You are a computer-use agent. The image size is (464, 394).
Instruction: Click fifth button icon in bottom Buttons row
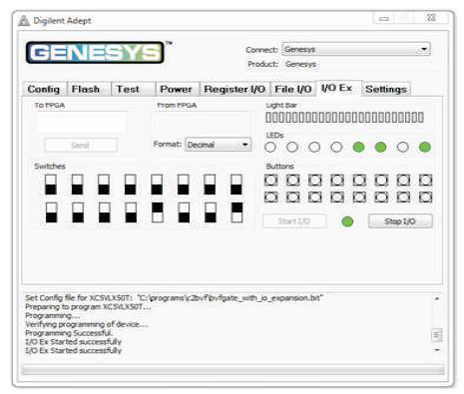pyautogui.click(x=359, y=197)
